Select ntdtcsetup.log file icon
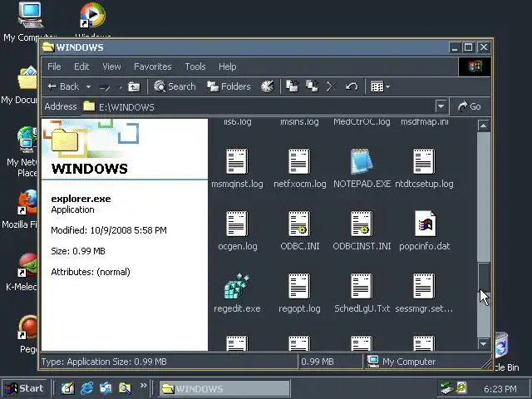This screenshot has width=532, height=399. click(424, 161)
